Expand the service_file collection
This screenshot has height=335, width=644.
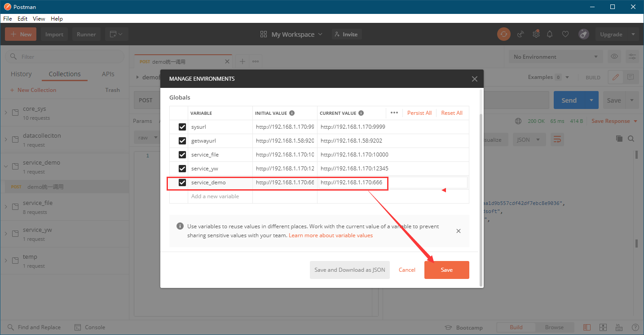click(x=6, y=207)
